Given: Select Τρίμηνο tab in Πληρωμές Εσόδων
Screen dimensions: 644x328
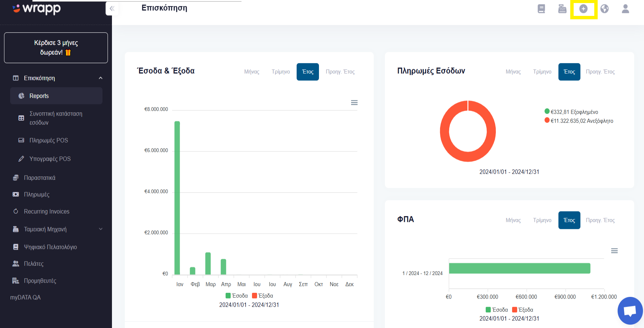Looking at the screenshot, I should 542,72.
